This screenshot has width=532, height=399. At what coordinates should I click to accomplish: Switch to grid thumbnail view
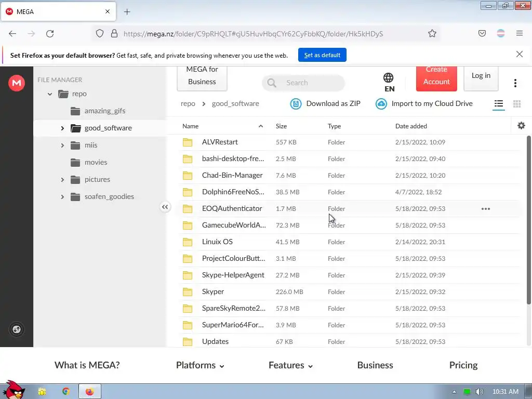(517, 104)
